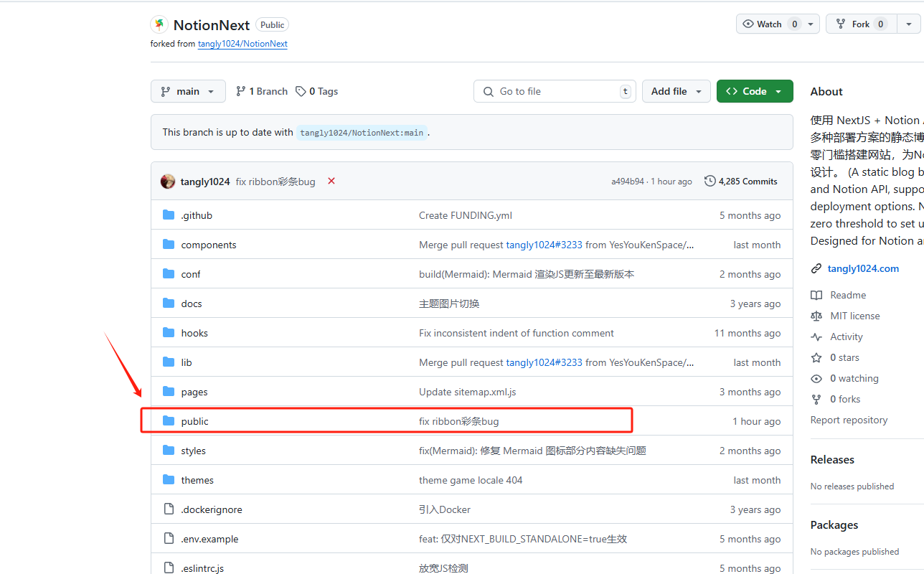924x574 pixels.
Task: Click the eye icon beside 0 watching
Action: (816, 378)
